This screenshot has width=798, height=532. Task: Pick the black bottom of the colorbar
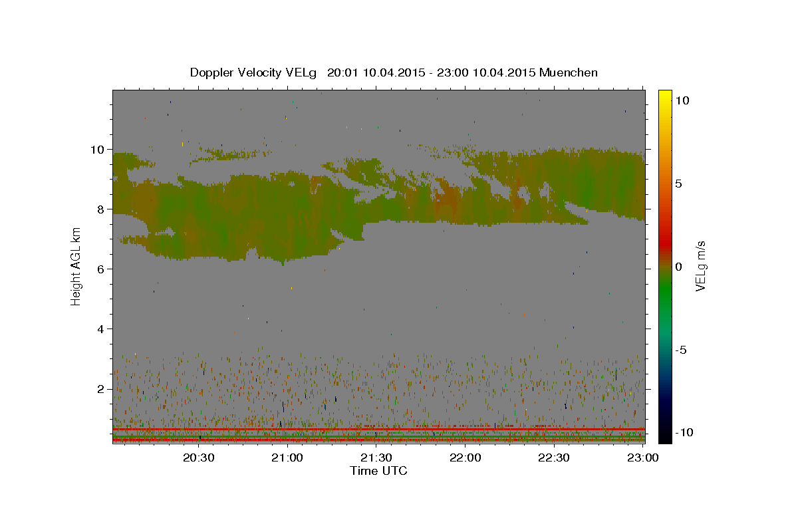click(665, 437)
